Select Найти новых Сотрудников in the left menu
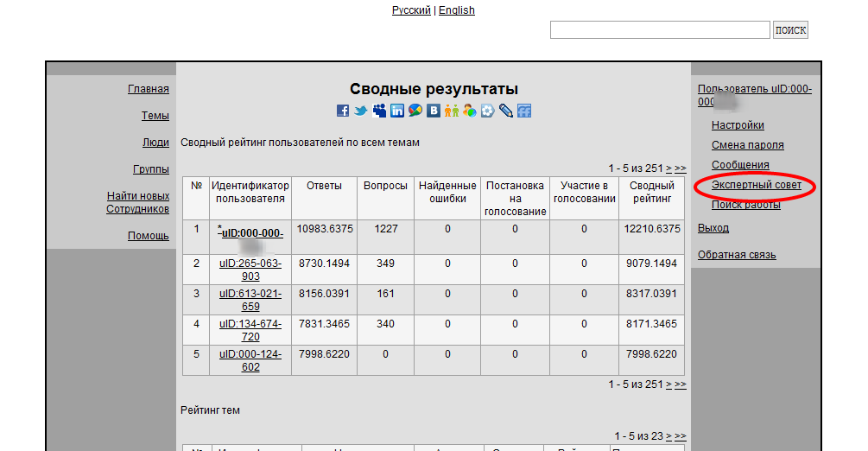 tap(137, 202)
